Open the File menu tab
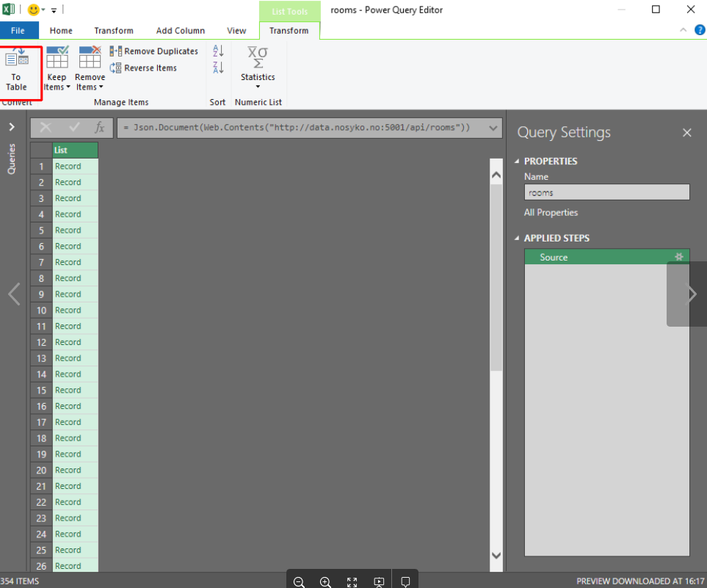The width and height of the screenshot is (707, 588). coord(18,31)
